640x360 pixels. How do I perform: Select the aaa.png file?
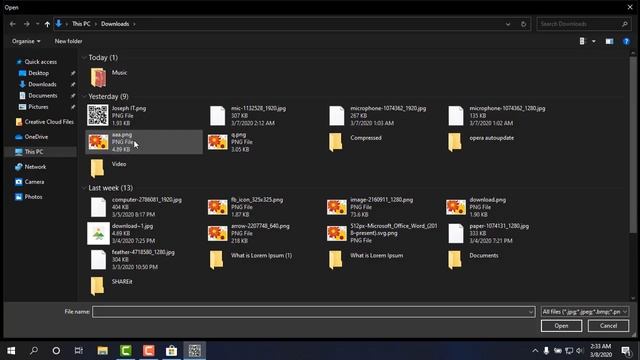(144, 142)
